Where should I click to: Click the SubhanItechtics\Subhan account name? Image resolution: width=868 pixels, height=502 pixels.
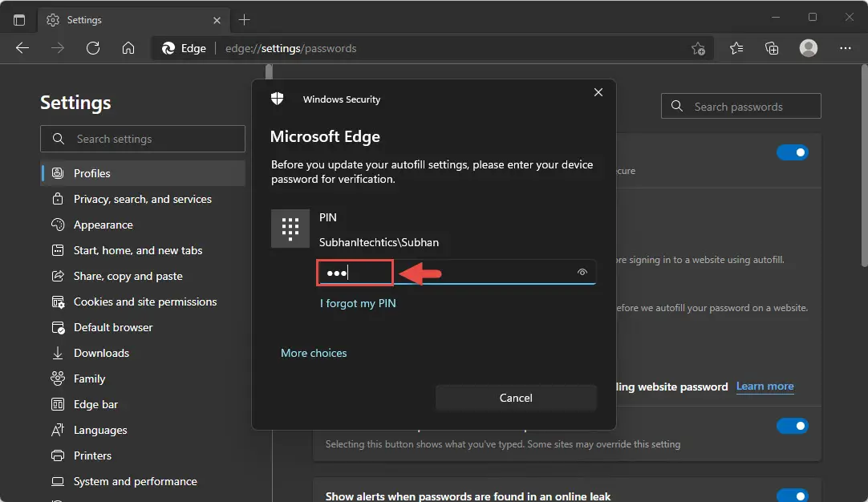pyautogui.click(x=379, y=242)
